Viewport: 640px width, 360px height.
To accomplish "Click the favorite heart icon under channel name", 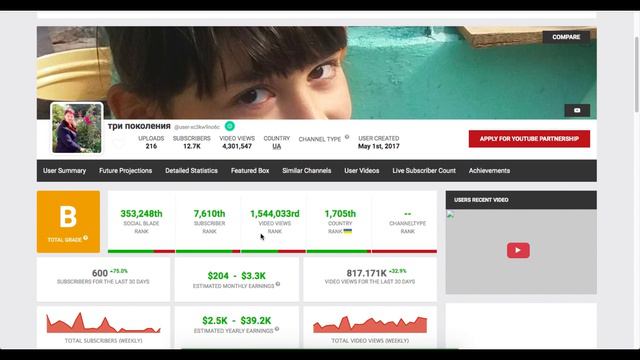I will point(118,143).
